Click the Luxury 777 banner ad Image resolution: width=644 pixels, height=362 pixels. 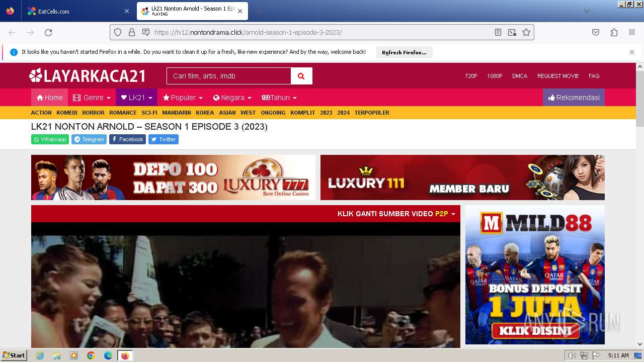pyautogui.click(x=173, y=177)
